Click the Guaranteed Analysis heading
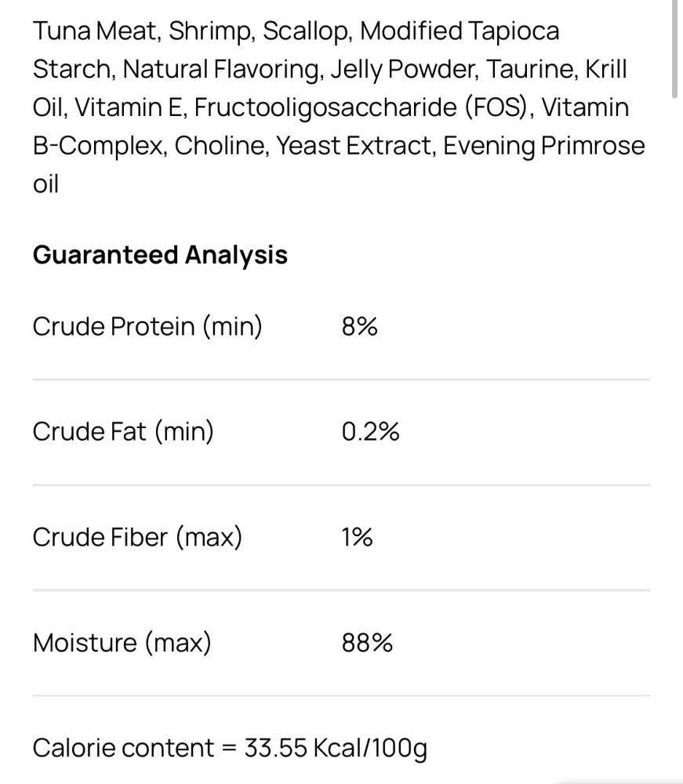Viewport: 683px width, 784px height. pyautogui.click(x=160, y=255)
